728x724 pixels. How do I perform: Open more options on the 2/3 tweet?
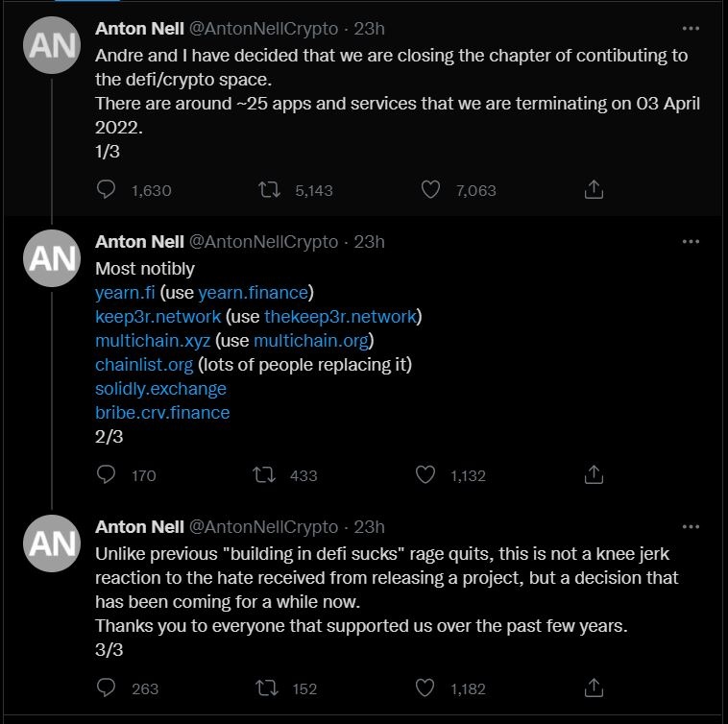pos(691,242)
